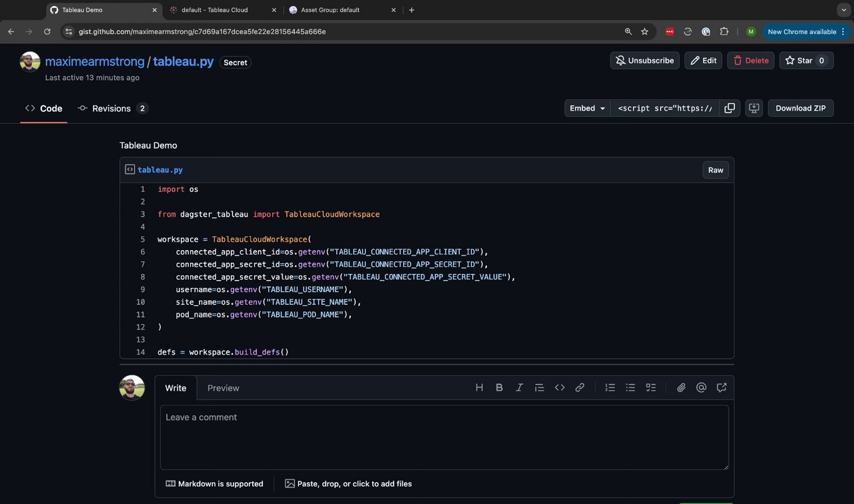The image size is (854, 504).
Task: Open the Revisions tab
Action: [113, 108]
